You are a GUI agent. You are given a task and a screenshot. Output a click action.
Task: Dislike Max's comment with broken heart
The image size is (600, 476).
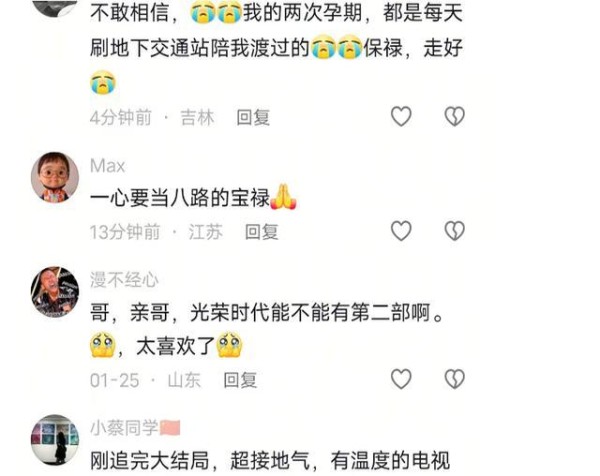click(455, 231)
